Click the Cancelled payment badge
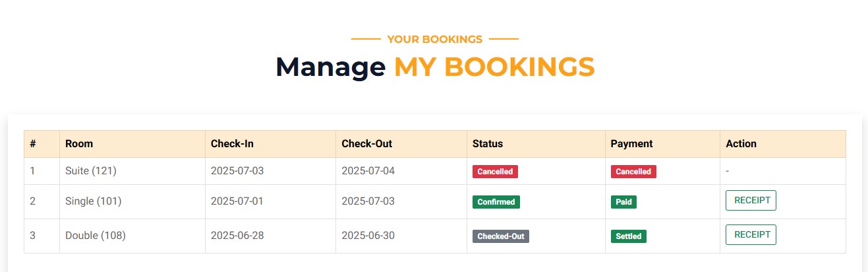 click(x=633, y=172)
